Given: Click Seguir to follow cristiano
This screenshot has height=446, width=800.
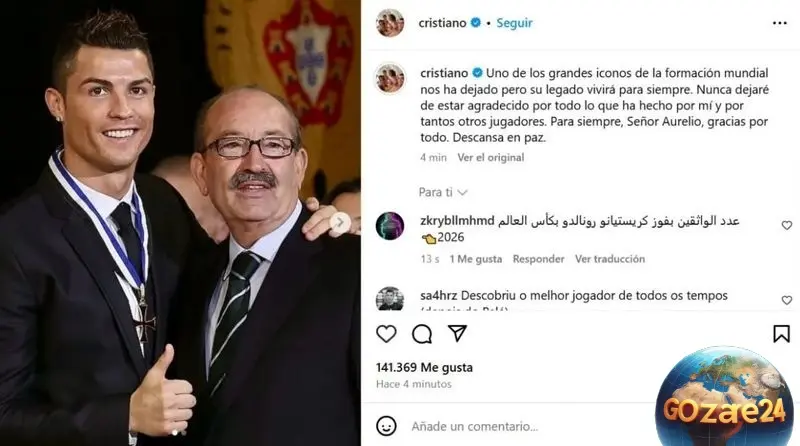Looking at the screenshot, I should [x=514, y=23].
